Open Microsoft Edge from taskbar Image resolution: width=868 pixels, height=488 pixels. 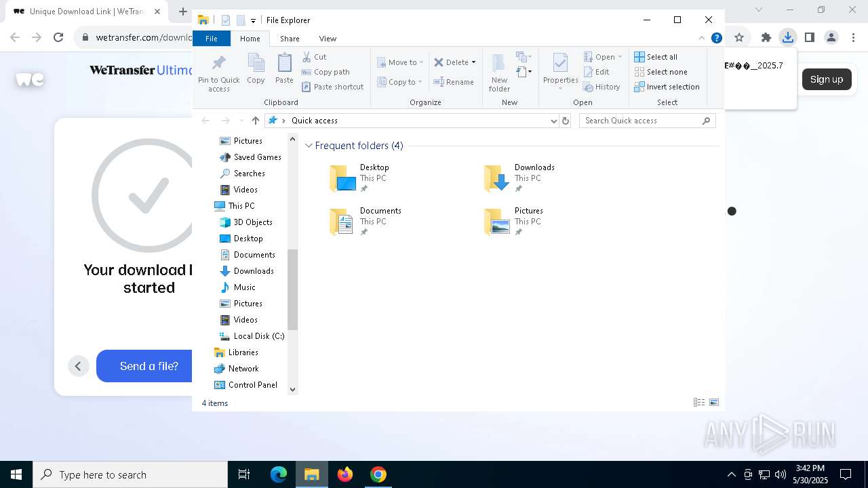tap(279, 474)
